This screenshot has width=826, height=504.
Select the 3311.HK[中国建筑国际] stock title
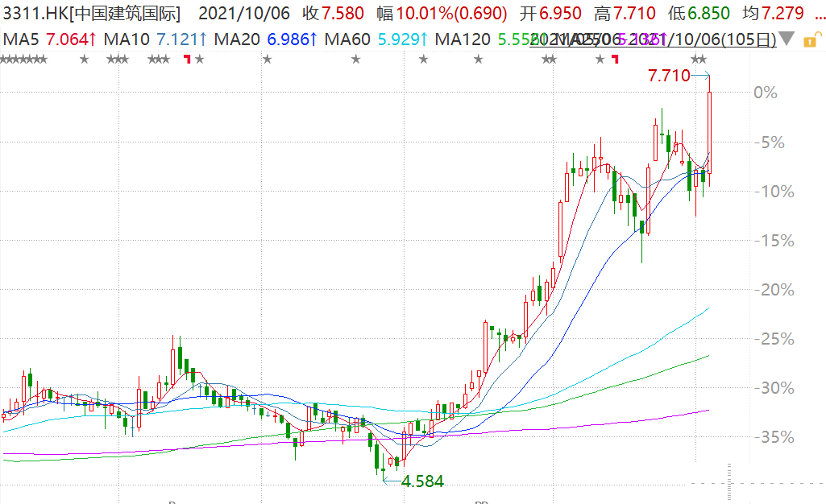92,13
